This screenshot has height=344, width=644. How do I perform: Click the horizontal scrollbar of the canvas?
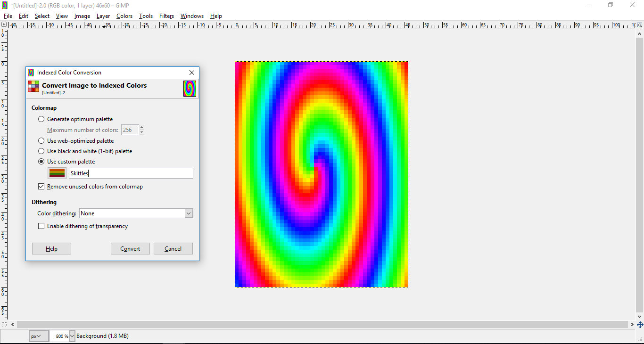[x=322, y=325]
